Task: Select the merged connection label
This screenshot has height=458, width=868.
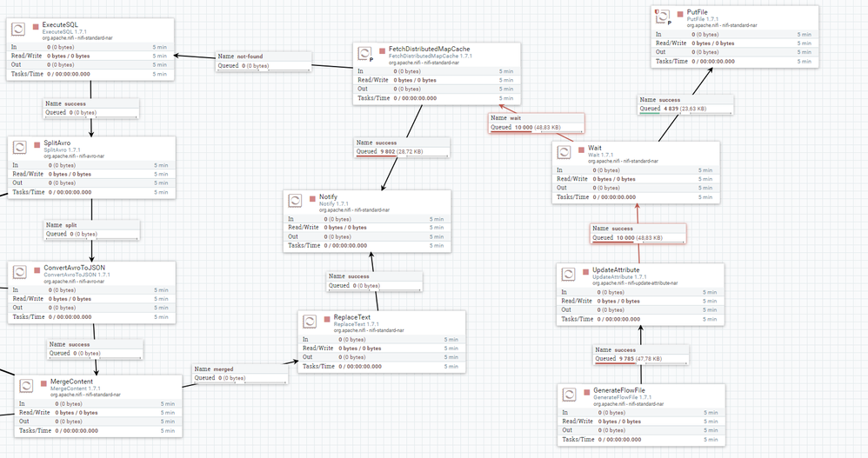Action: [x=240, y=374]
